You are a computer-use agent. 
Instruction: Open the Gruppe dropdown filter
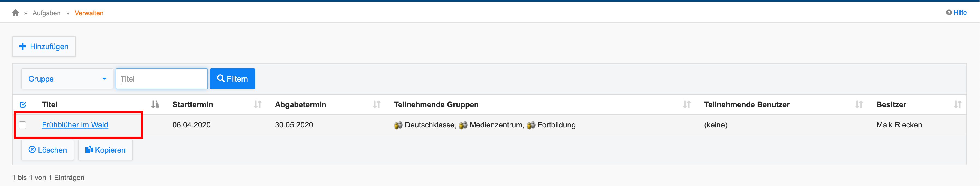(x=67, y=79)
